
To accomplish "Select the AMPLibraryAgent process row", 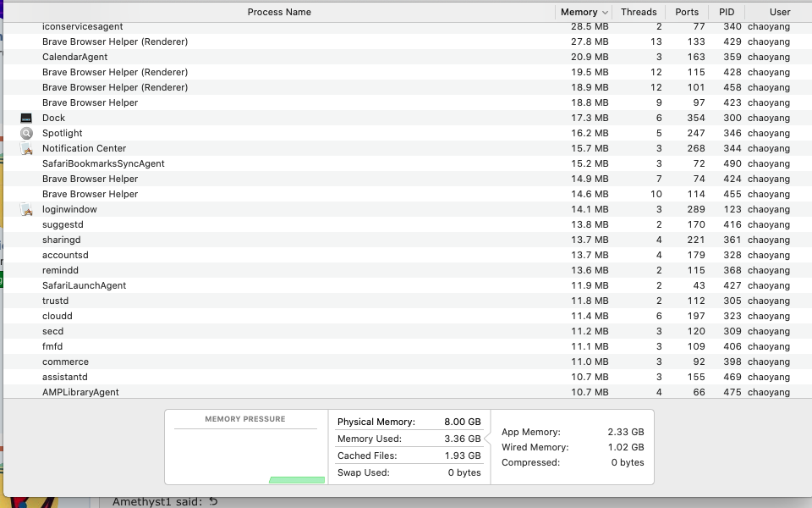I will [x=408, y=392].
